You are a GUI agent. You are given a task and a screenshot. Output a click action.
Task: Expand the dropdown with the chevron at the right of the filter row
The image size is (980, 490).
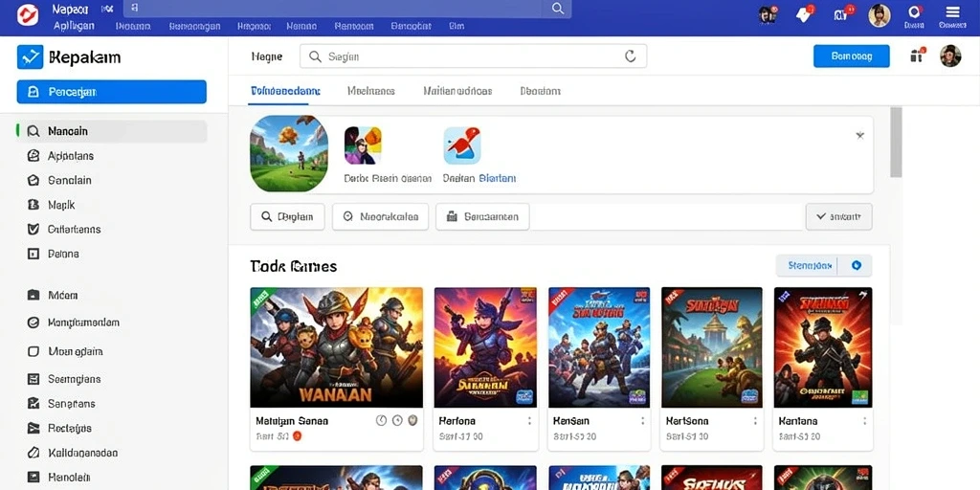click(838, 217)
